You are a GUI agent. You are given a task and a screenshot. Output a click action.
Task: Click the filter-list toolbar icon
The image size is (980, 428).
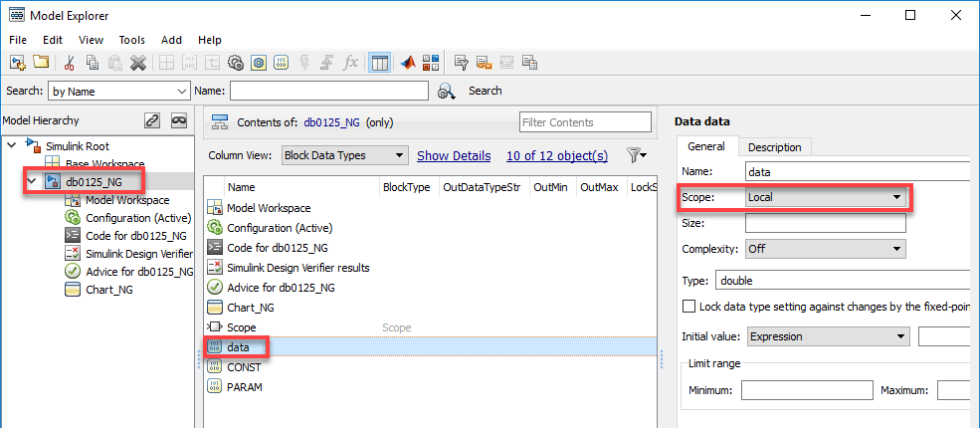pos(462,63)
